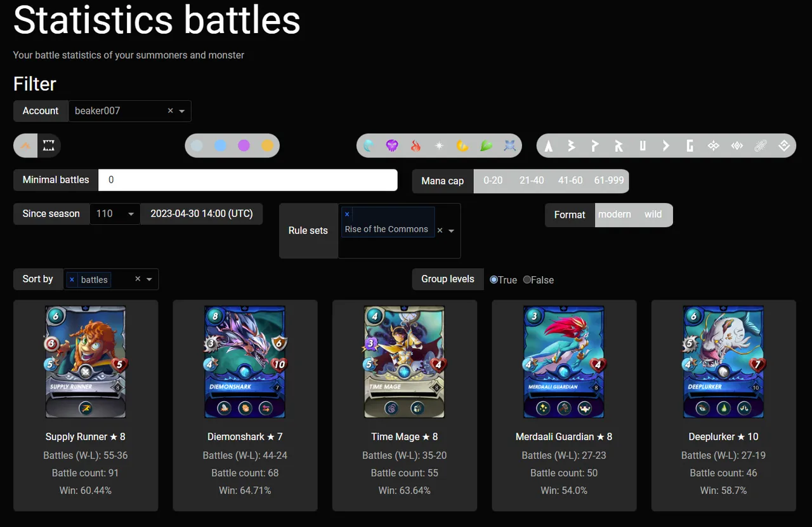812x527 pixels.
Task: Open the Diemonshark card image
Action: pyautogui.click(x=246, y=362)
